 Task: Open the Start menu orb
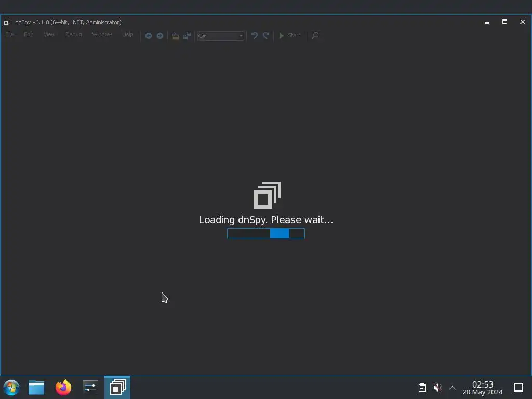[11, 388]
